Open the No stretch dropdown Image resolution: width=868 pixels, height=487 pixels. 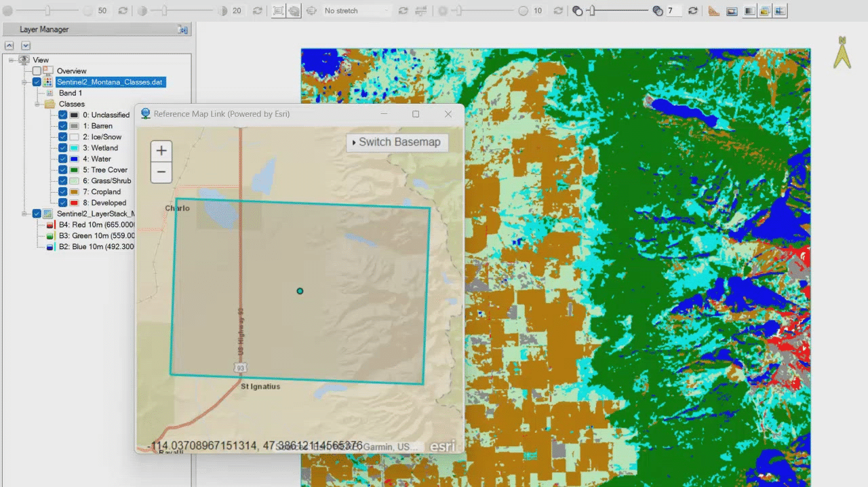(x=357, y=11)
